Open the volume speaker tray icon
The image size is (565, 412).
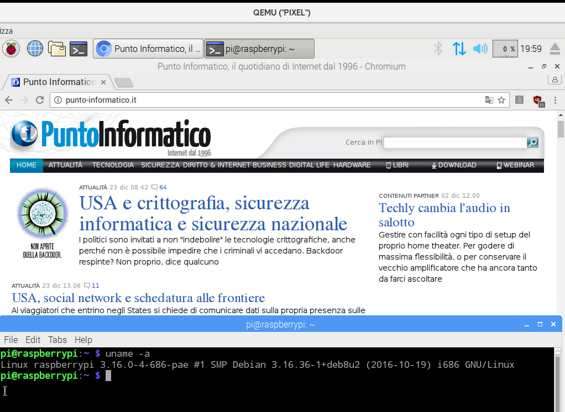(x=480, y=48)
